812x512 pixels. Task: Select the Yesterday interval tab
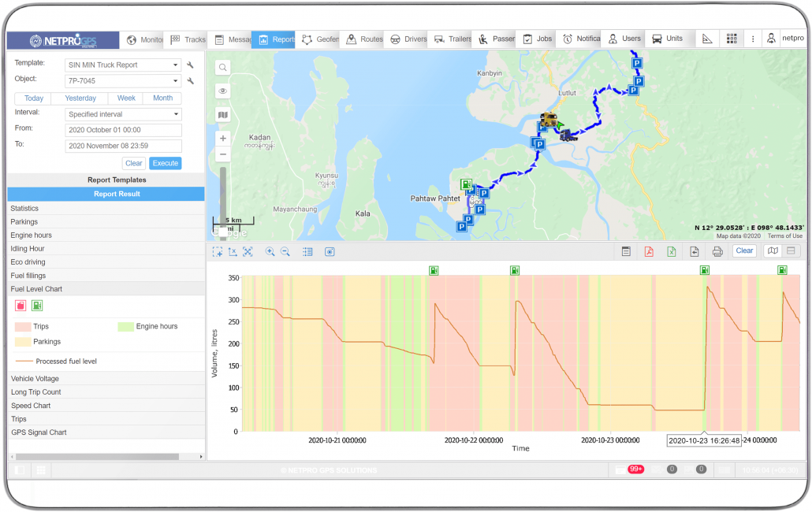pos(80,98)
